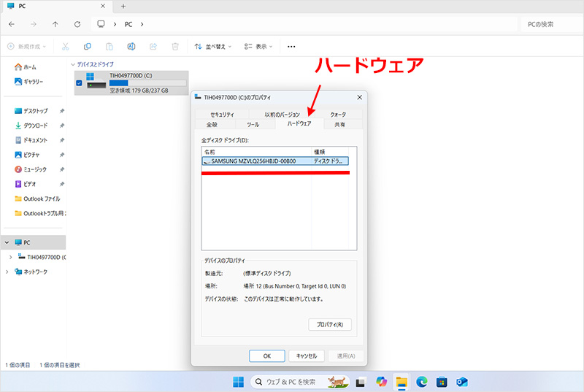
Task: Click the cut scissors icon in toolbar
Action: (66, 46)
